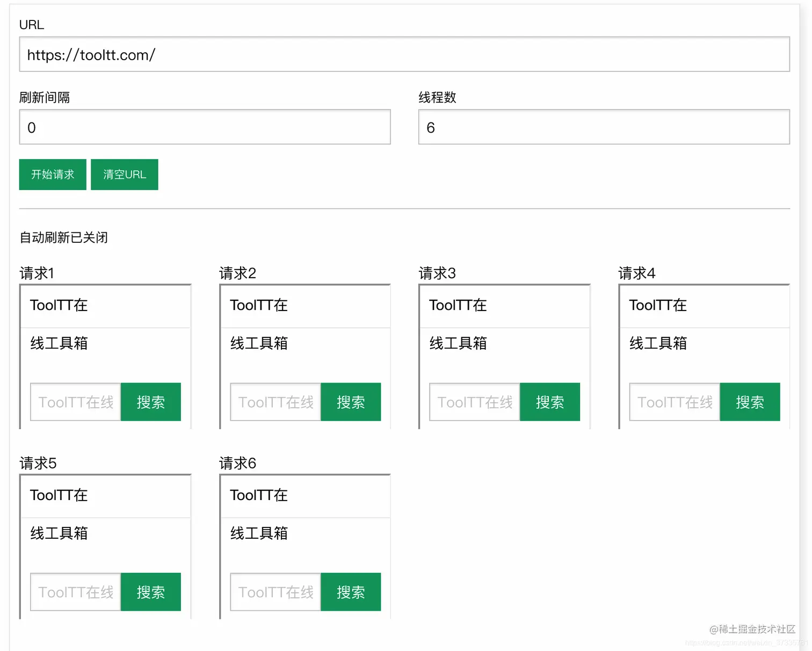The height and width of the screenshot is (651, 812).
Task: Click 搜索 button in 请求3 frame
Action: pyautogui.click(x=550, y=402)
